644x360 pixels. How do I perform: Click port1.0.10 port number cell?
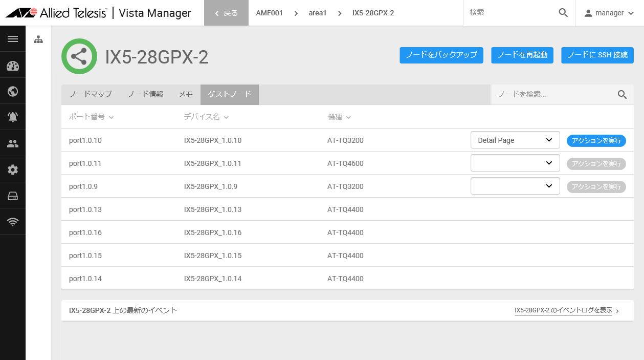coord(85,140)
